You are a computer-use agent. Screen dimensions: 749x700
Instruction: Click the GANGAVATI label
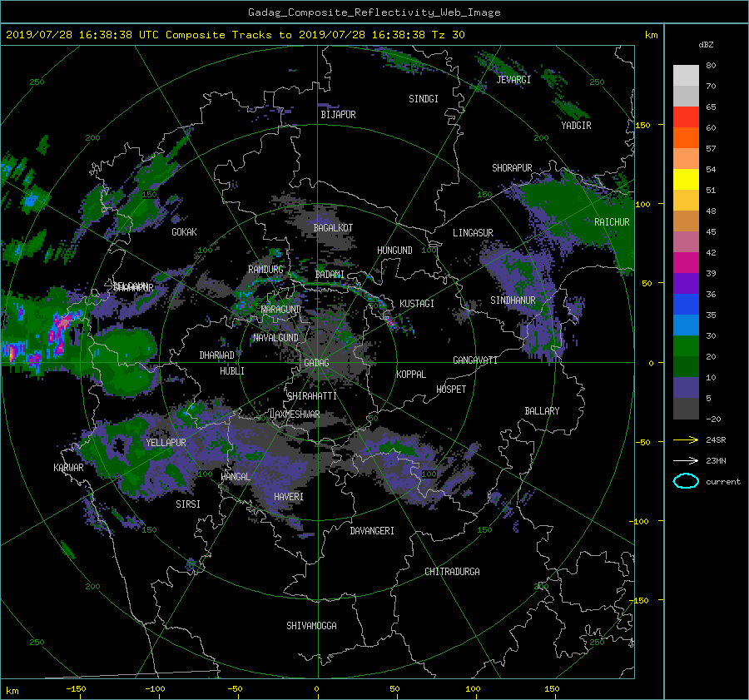click(475, 360)
